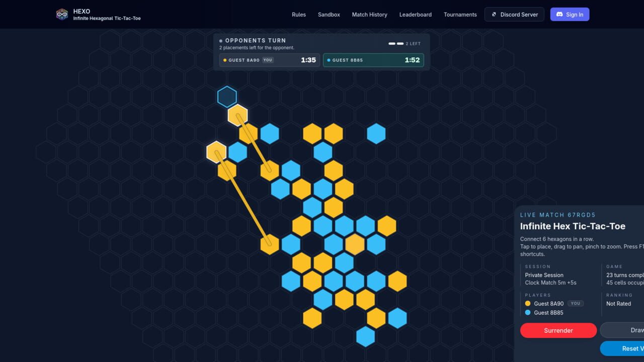Click the paler orange hexagon among blue cells

click(355, 244)
